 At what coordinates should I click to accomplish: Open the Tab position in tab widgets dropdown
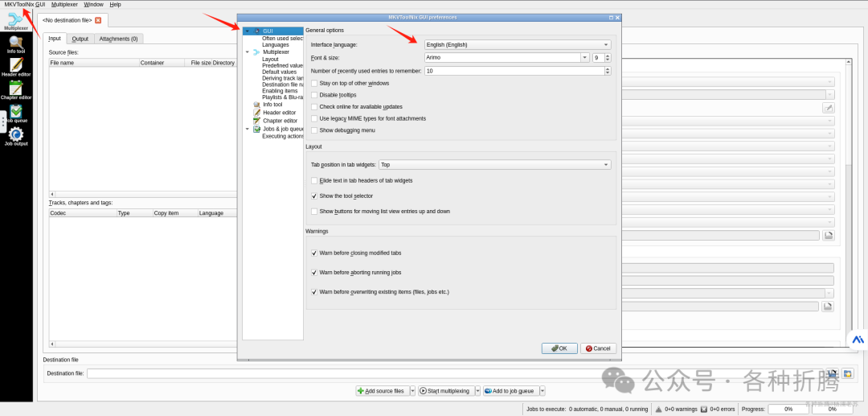point(495,164)
